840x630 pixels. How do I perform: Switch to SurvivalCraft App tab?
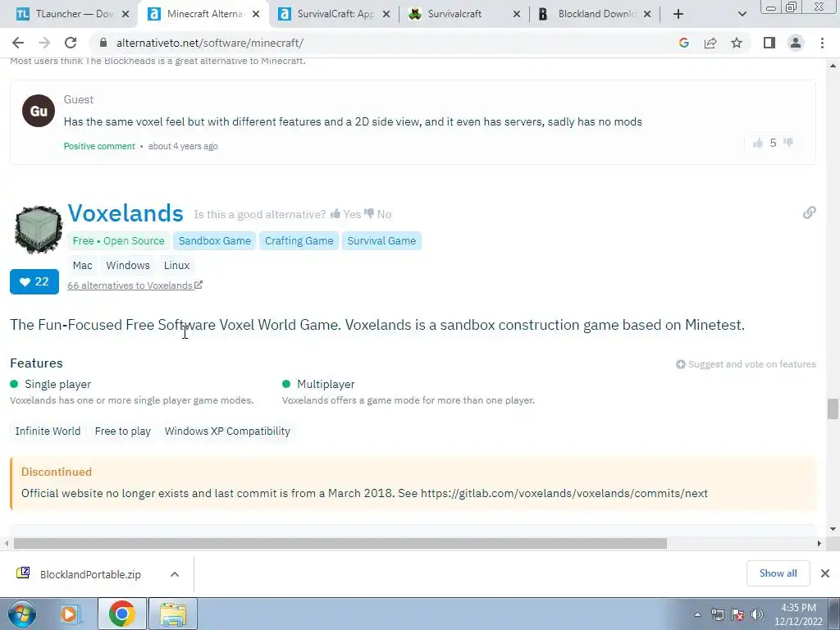[x=335, y=14]
